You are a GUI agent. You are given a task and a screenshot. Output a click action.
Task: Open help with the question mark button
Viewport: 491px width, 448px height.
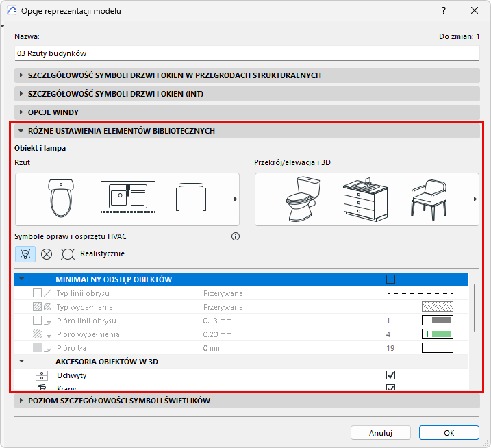(443, 11)
